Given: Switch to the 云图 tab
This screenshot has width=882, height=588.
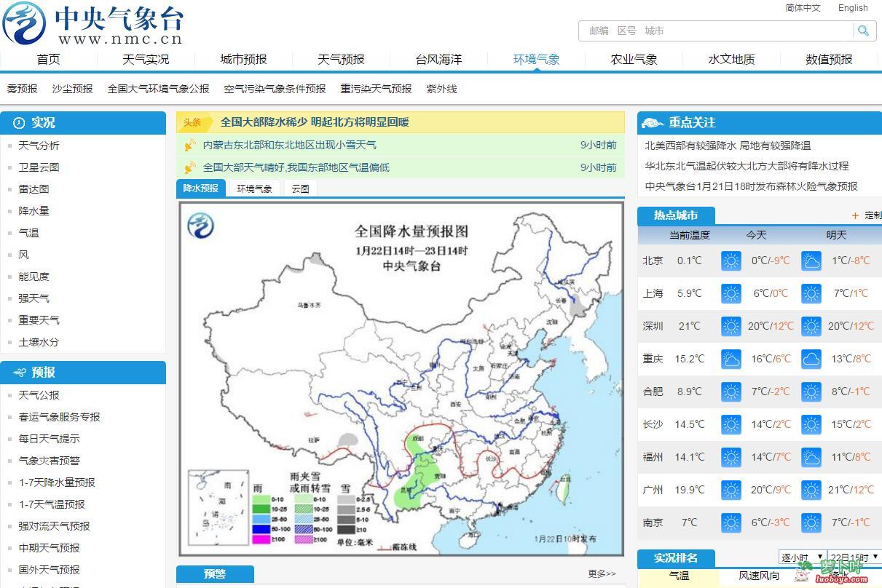Looking at the screenshot, I should 299,188.
